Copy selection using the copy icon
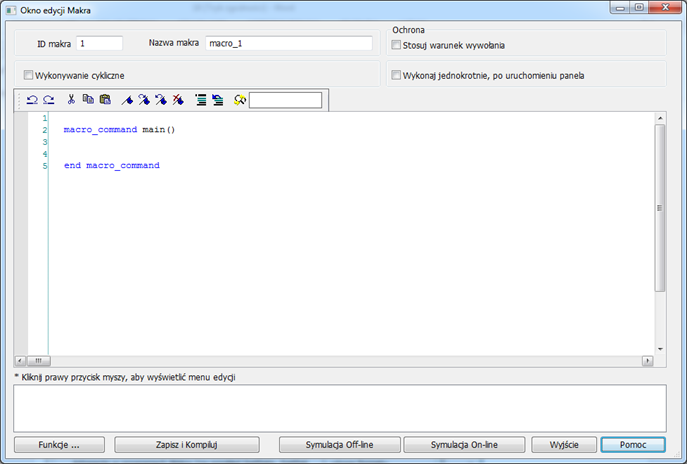This screenshot has height=464, width=687. pyautogui.click(x=88, y=100)
